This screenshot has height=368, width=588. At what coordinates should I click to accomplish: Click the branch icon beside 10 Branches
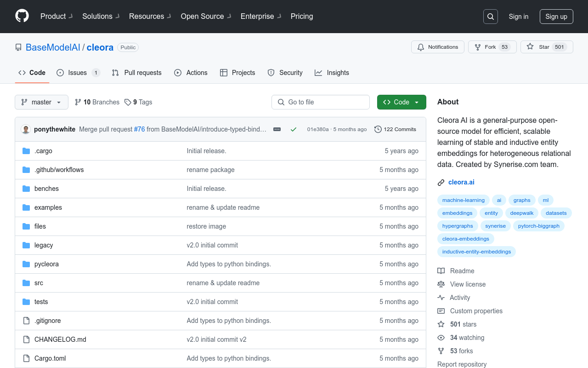tap(78, 102)
